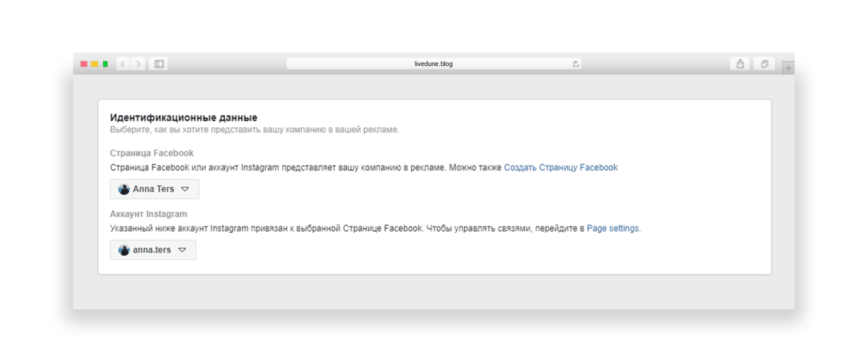Click the arrow beside anna.ters
Viewport: 868px width, 362px height.
(182, 250)
